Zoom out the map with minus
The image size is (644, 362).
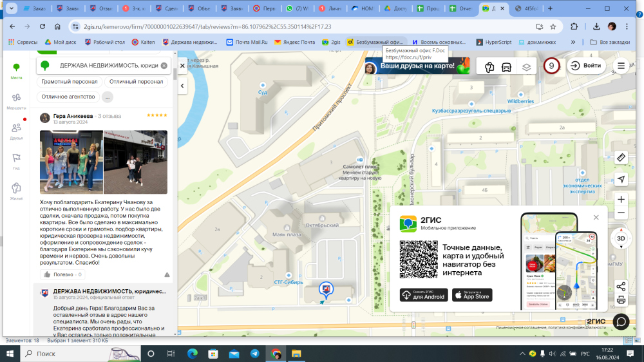coord(621,213)
